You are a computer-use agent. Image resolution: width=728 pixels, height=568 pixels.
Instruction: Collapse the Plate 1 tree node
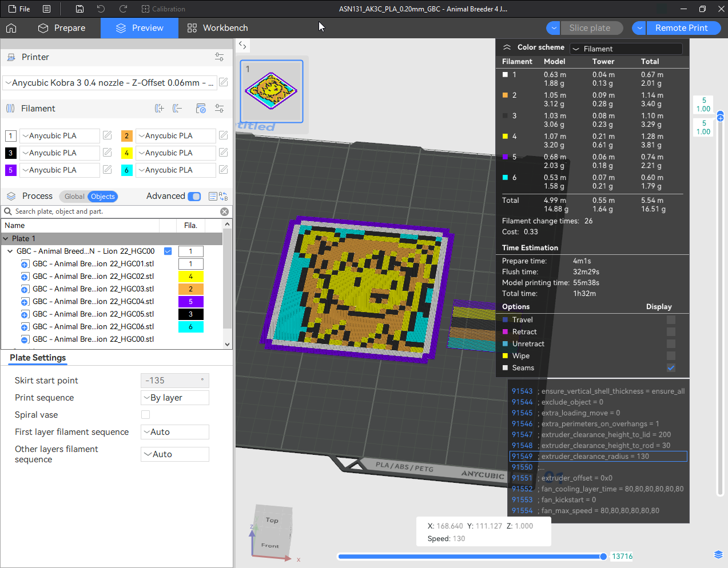point(6,239)
